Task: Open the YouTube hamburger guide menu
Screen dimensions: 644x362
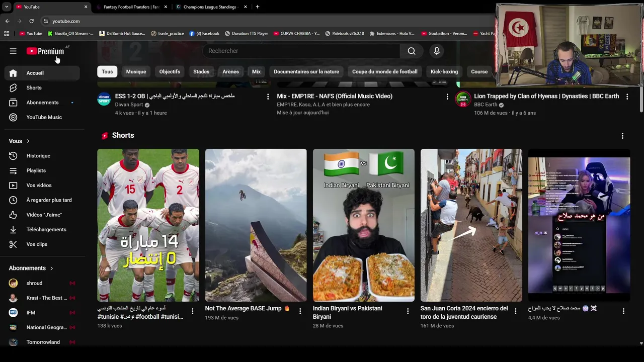Action: (x=13, y=51)
